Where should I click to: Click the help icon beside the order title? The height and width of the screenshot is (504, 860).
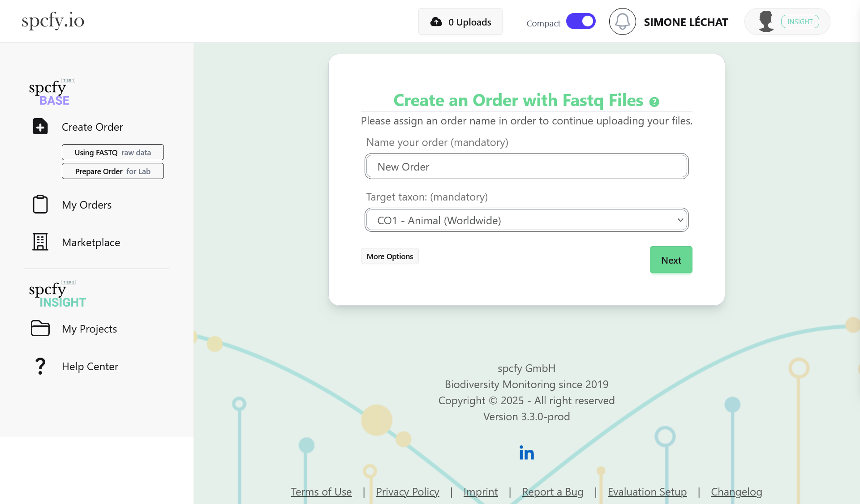click(655, 102)
